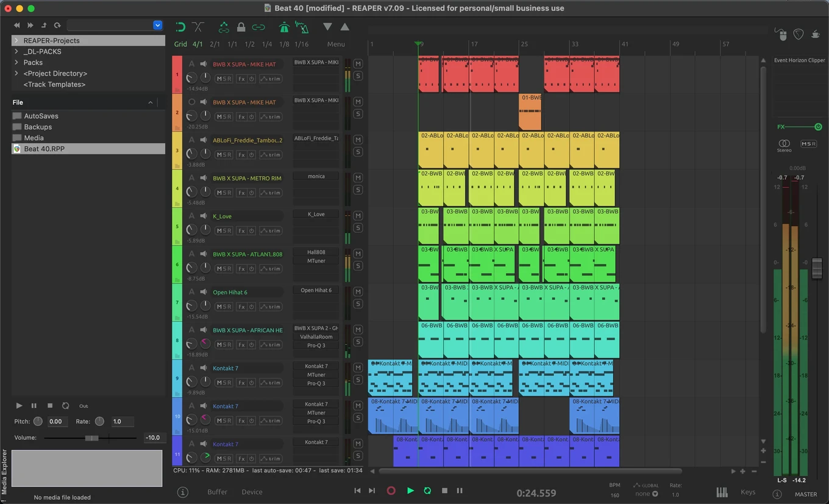Click the Keys label button
Viewport: 829px width, 504px height.
click(x=748, y=492)
